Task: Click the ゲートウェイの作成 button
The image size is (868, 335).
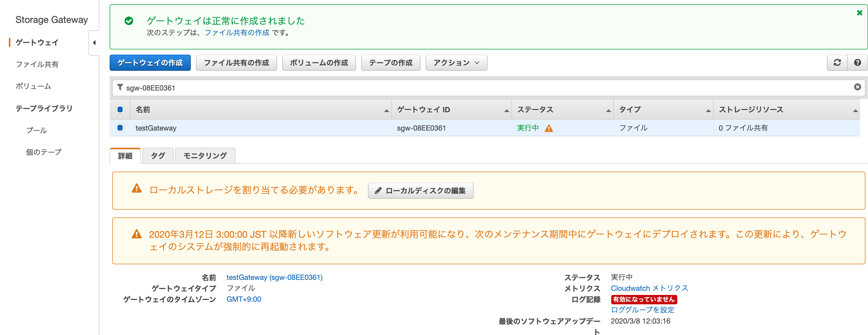Action: (x=150, y=62)
